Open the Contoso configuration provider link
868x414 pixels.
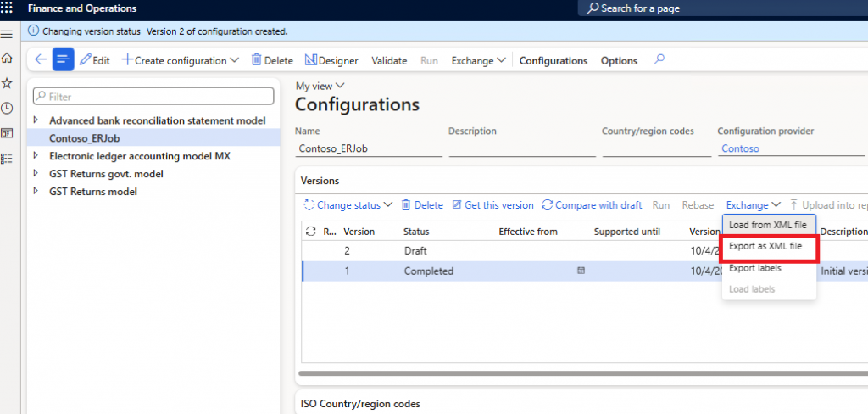point(740,148)
